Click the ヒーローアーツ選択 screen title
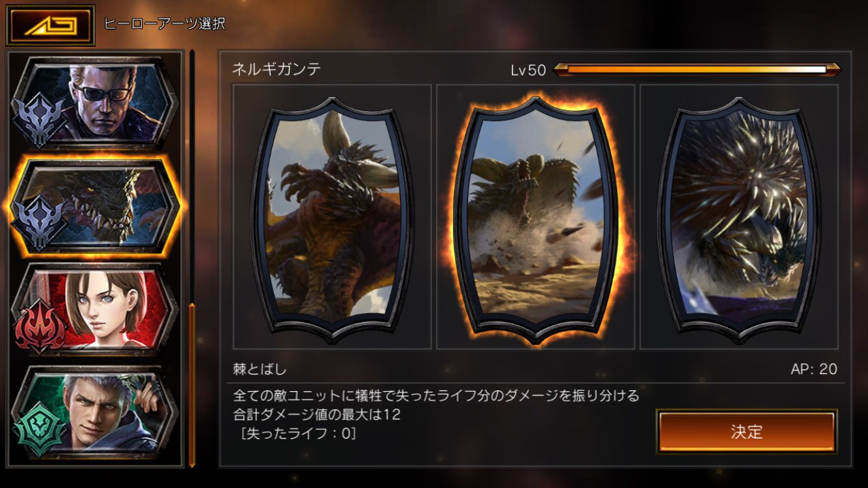Viewport: 868px width, 488px height. coord(165,24)
